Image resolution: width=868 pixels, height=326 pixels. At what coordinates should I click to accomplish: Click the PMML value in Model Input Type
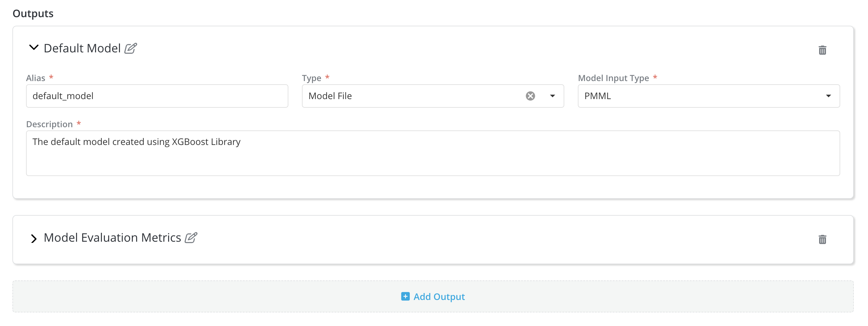pos(597,96)
